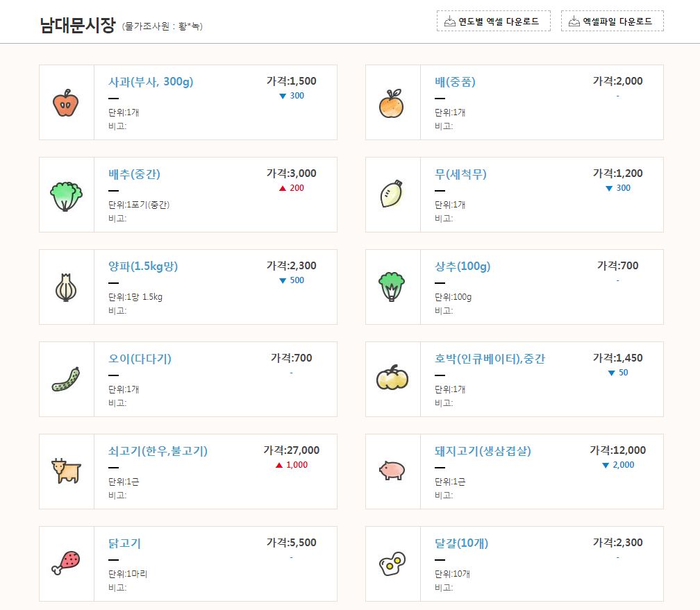Open the 사과(부사, 300g) item link
The image size is (700, 610).
(x=151, y=82)
